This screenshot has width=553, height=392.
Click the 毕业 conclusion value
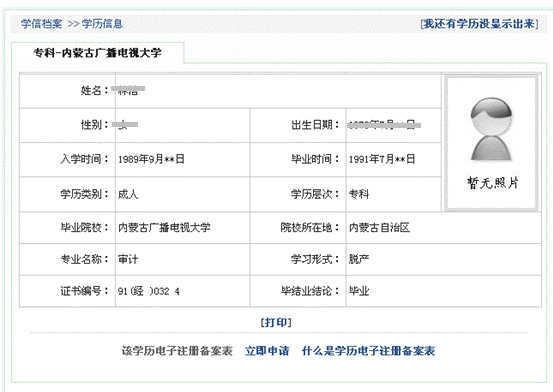pyautogui.click(x=359, y=291)
